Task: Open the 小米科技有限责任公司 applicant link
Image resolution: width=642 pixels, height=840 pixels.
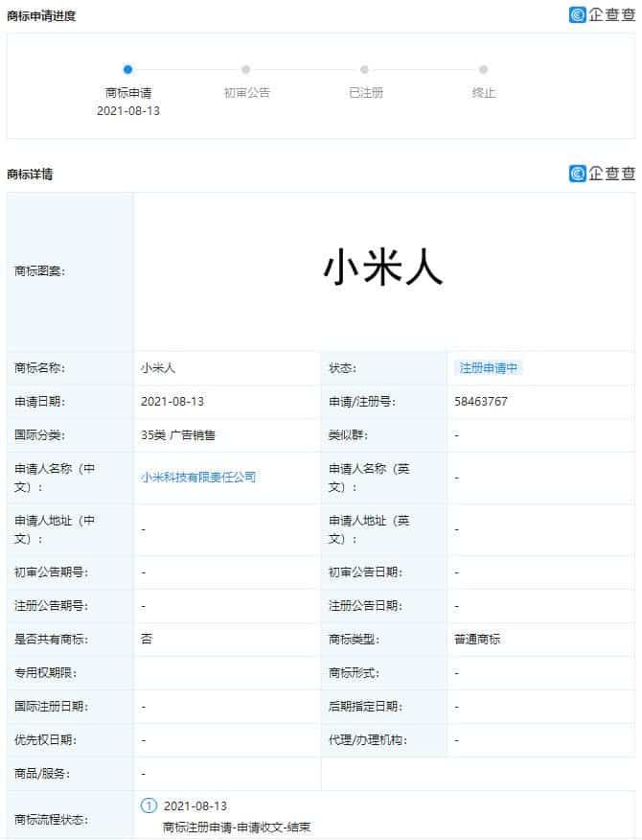Action: coord(198,477)
